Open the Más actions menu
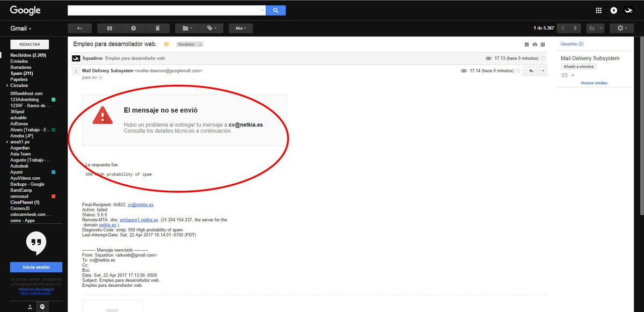This screenshot has width=644, height=312. (x=240, y=28)
